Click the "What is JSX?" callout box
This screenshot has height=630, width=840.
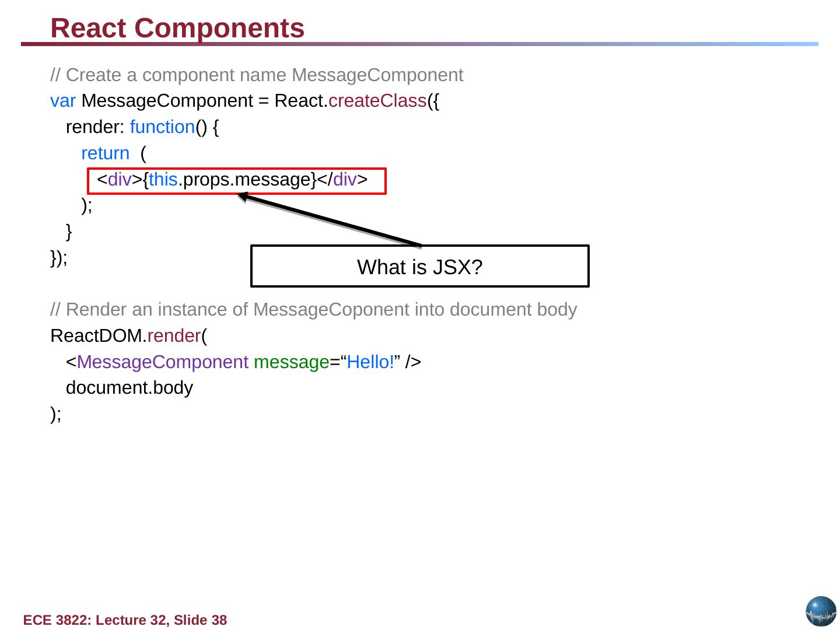point(419,267)
